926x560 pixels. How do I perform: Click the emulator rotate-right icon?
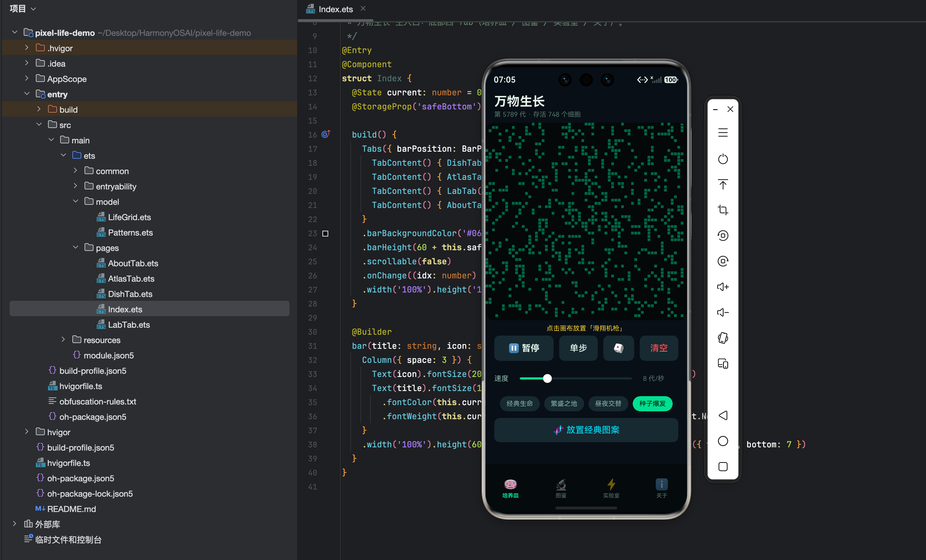723,261
